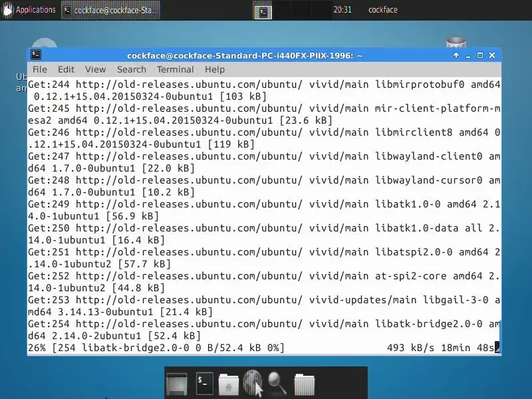Click the workspace switcher terminal thumbnail
This screenshot has width=532, height=399.
pyautogui.click(x=263, y=12)
